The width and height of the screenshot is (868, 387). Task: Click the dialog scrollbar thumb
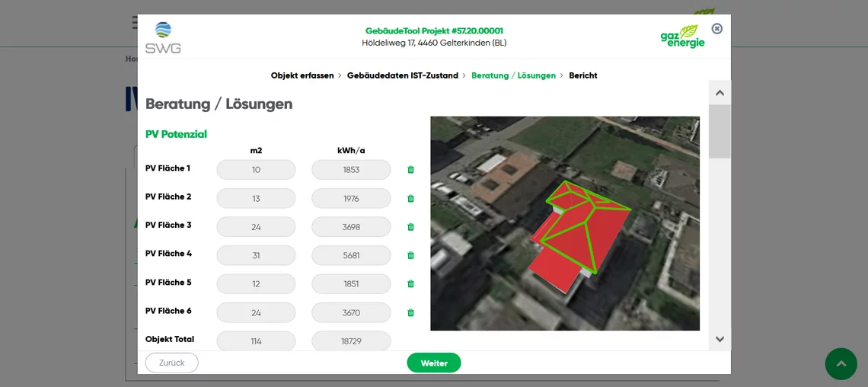[720, 131]
